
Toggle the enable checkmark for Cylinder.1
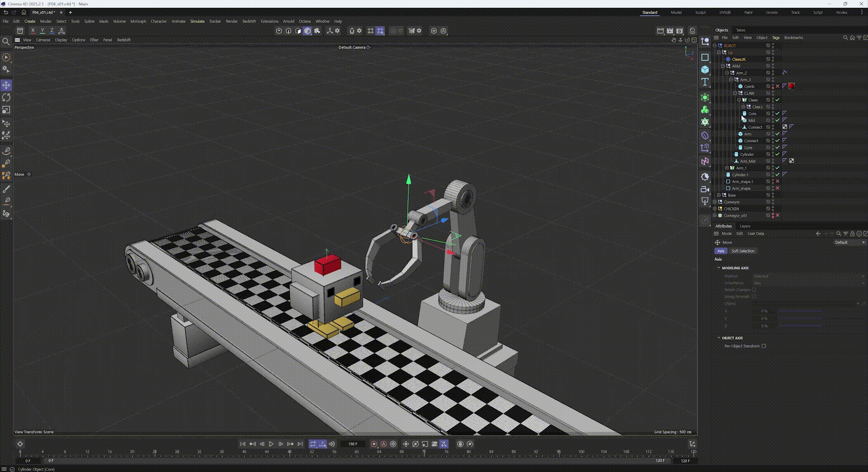coord(778,175)
